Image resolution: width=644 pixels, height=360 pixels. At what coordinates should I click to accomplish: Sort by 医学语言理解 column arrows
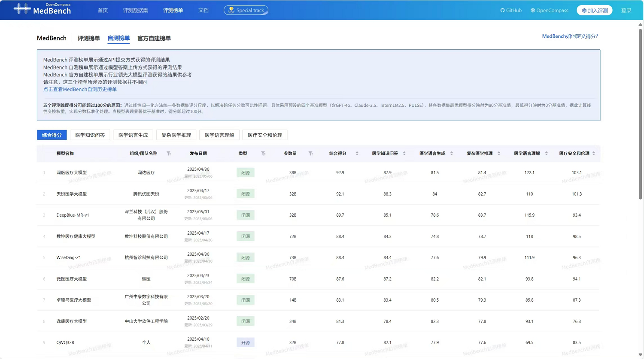click(x=546, y=154)
